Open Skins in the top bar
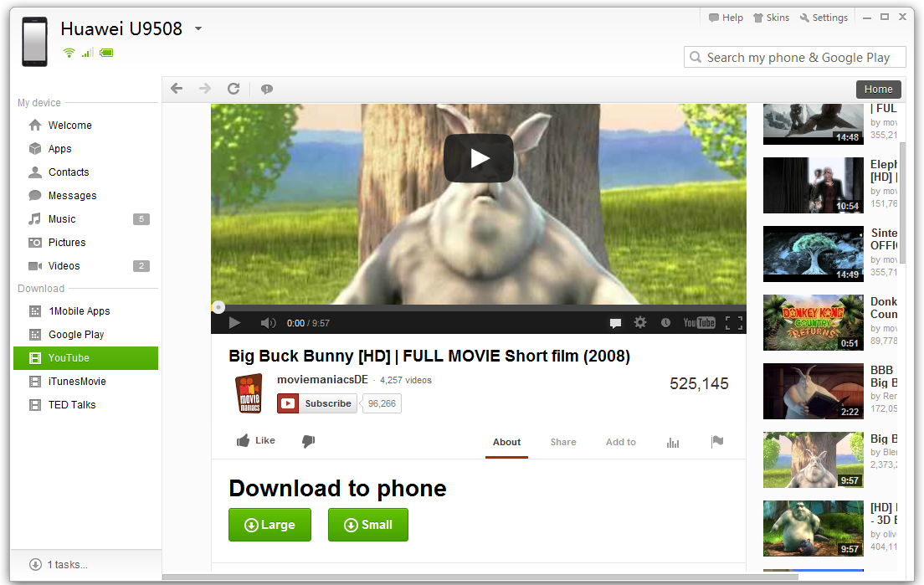Viewport: 924px width, 585px height. (x=772, y=18)
